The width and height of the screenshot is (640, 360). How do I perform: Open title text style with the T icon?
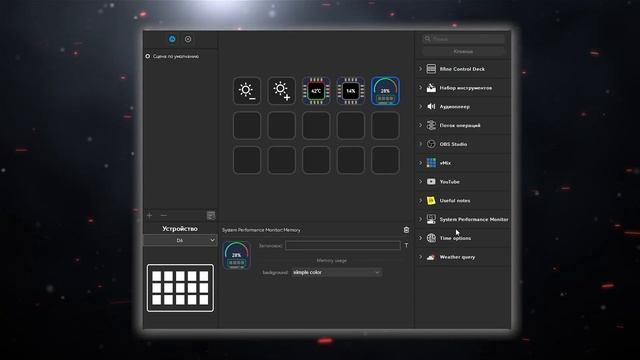tap(406, 245)
